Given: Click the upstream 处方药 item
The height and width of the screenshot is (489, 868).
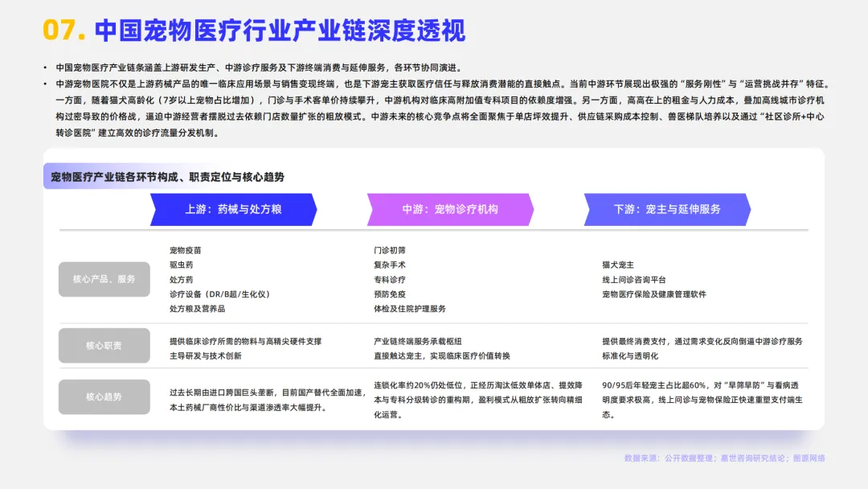Looking at the screenshot, I should pos(181,280).
